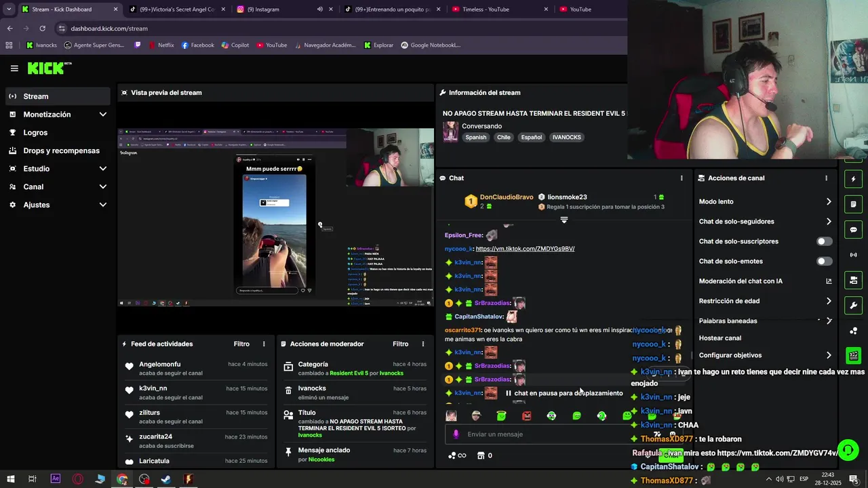Toggle the chat bubble panel icon in right sidebar
The height and width of the screenshot is (488, 868).
click(x=853, y=230)
